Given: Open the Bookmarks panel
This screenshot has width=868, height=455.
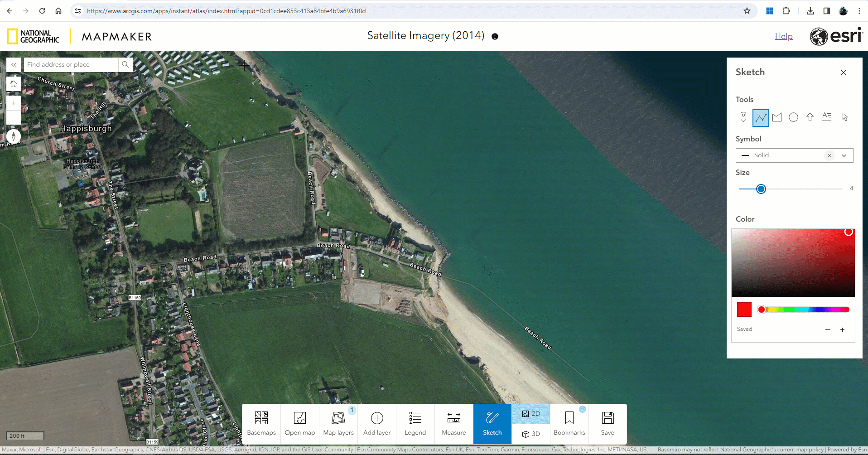Looking at the screenshot, I should click(569, 423).
